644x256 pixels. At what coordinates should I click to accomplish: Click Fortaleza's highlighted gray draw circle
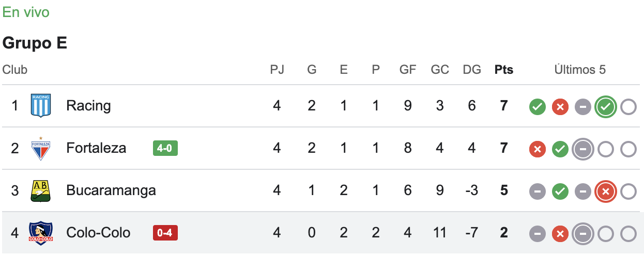(583, 150)
